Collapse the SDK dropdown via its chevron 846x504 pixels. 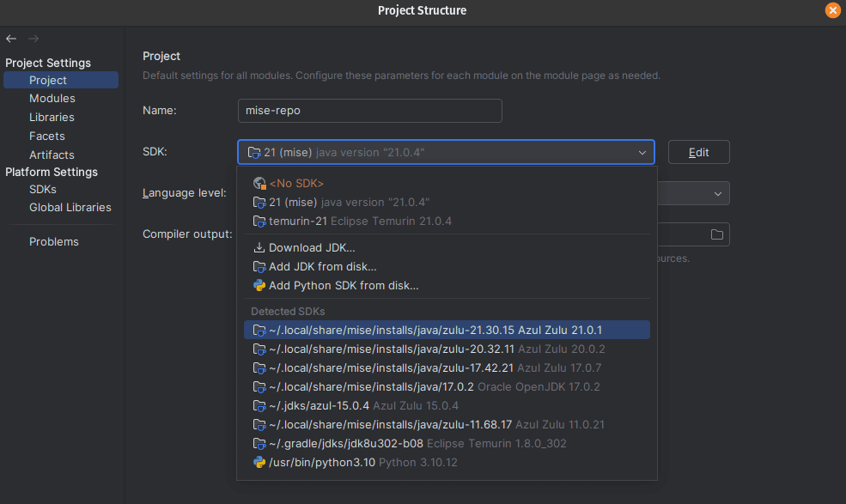point(642,152)
